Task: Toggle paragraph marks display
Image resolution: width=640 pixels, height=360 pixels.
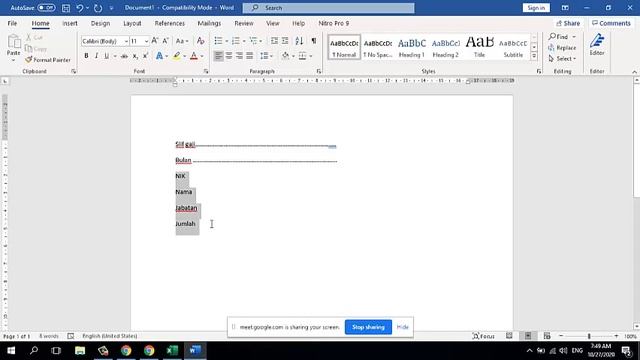Action: 313,41
